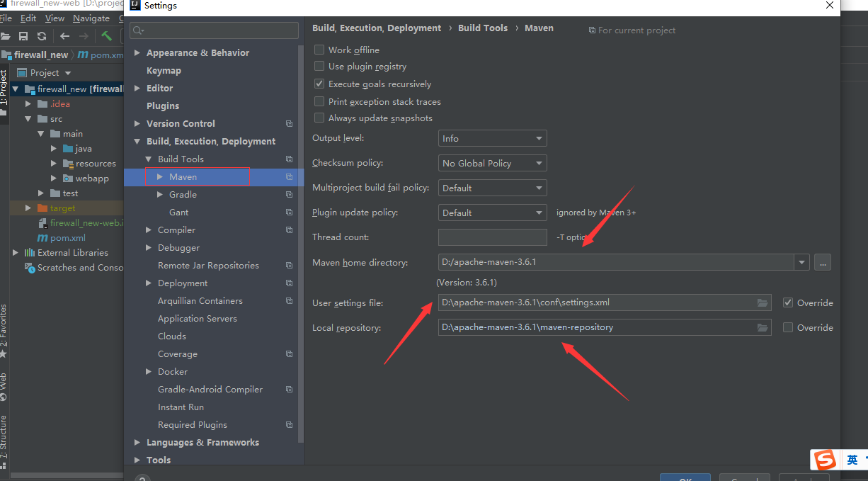Viewport: 868px width, 481px height.
Task: Select the Keymap settings page
Action: click(x=164, y=70)
